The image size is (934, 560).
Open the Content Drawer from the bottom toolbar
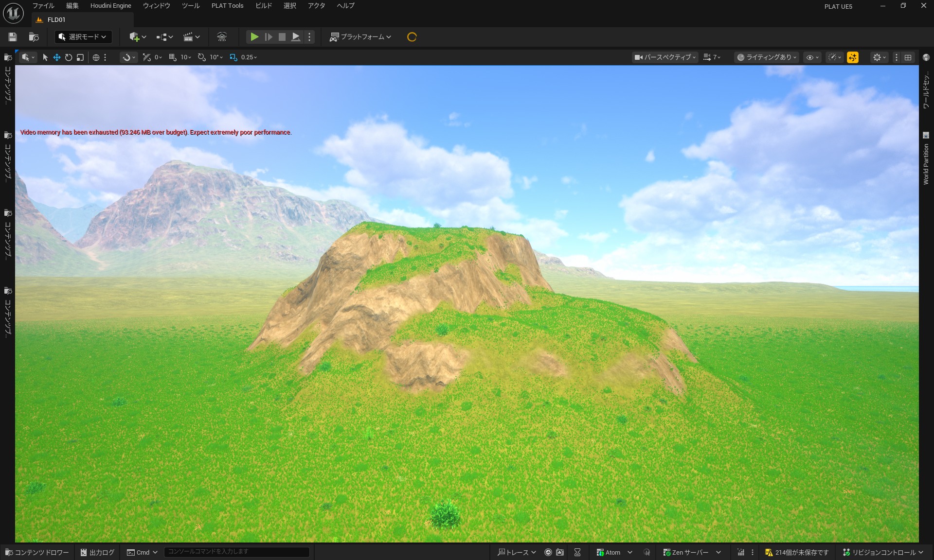(x=38, y=552)
